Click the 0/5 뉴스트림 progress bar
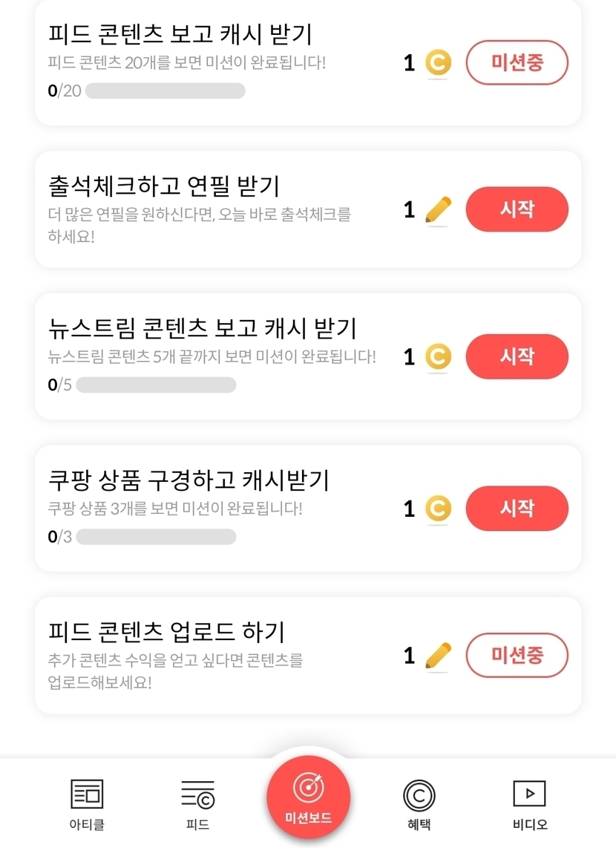 tap(156, 385)
